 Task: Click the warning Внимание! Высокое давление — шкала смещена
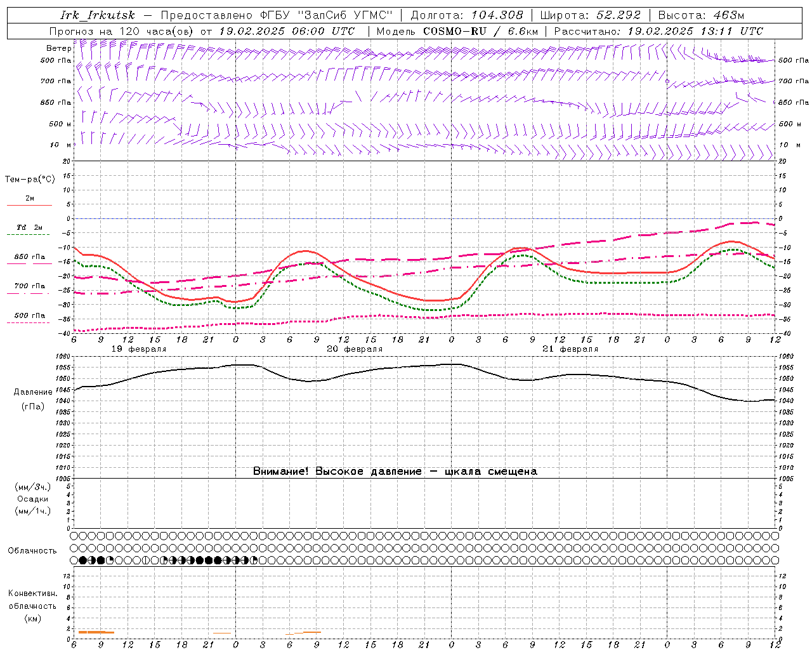pos(395,471)
